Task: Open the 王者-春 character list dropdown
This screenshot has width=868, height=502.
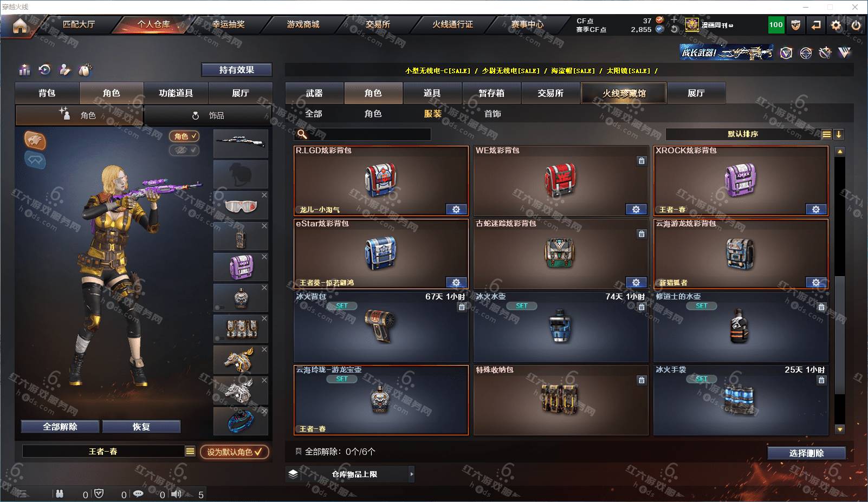Action: [x=190, y=451]
